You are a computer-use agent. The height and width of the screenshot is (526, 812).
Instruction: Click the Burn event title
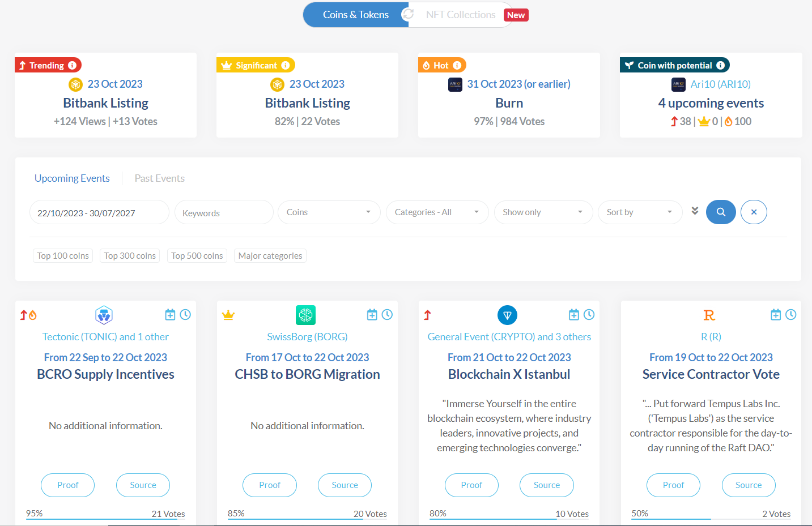click(509, 103)
